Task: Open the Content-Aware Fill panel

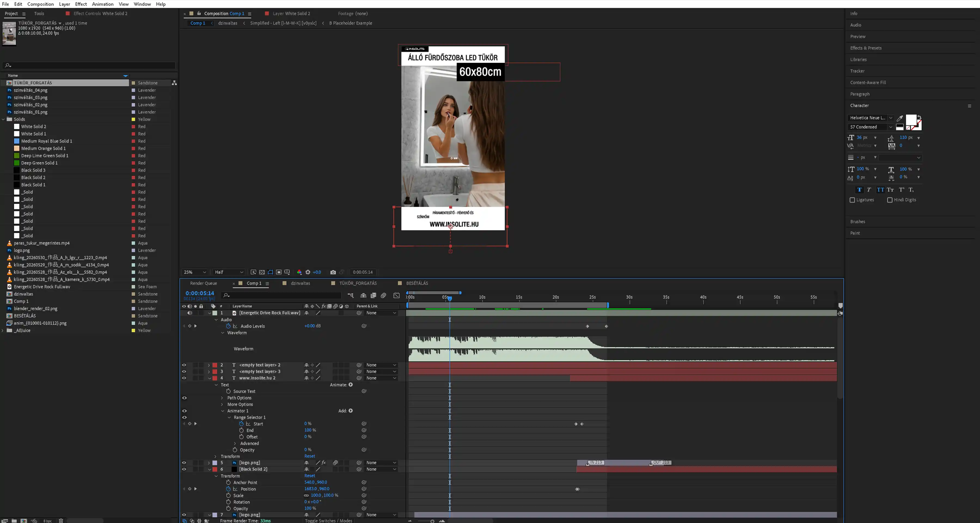Action: click(x=868, y=83)
